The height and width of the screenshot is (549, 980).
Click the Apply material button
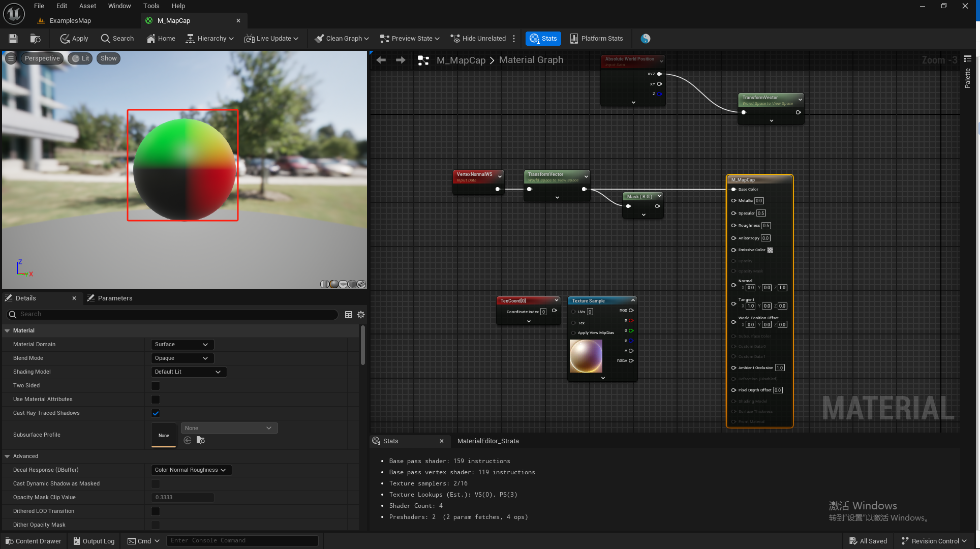click(74, 39)
